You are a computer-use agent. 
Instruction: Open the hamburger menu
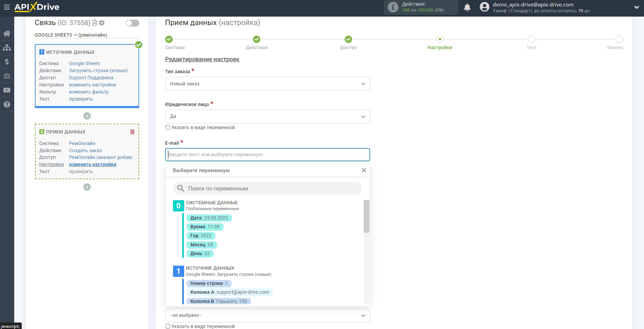click(x=7, y=7)
